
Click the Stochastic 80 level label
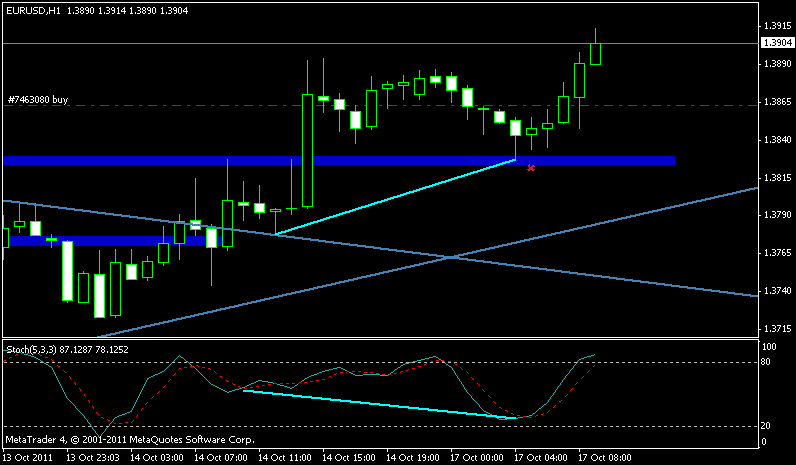[x=766, y=362]
